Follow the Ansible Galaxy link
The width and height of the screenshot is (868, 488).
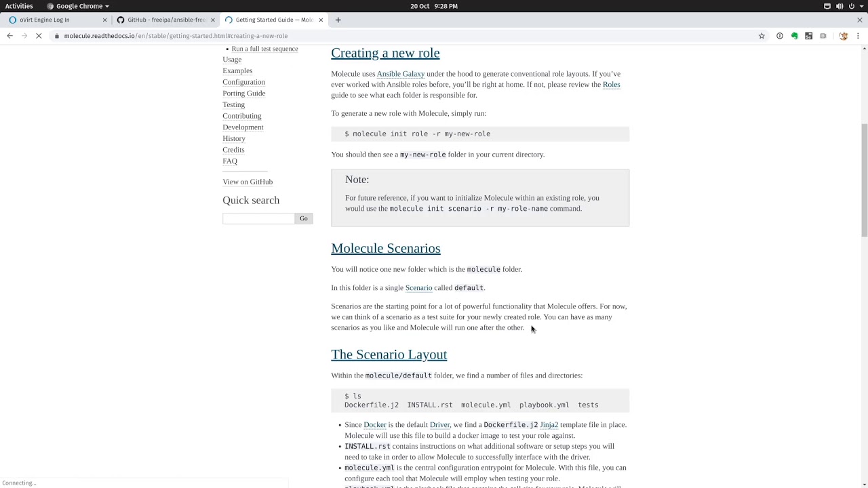[x=401, y=74]
